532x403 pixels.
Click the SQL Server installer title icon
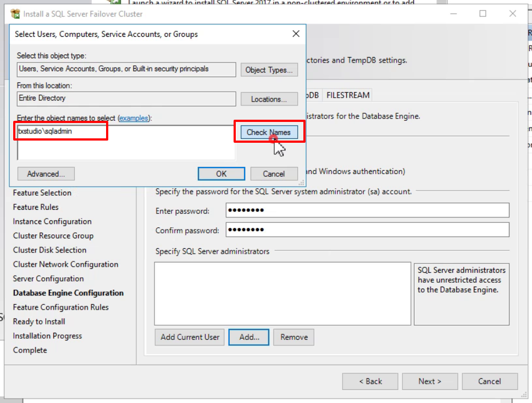pyautogui.click(x=15, y=14)
